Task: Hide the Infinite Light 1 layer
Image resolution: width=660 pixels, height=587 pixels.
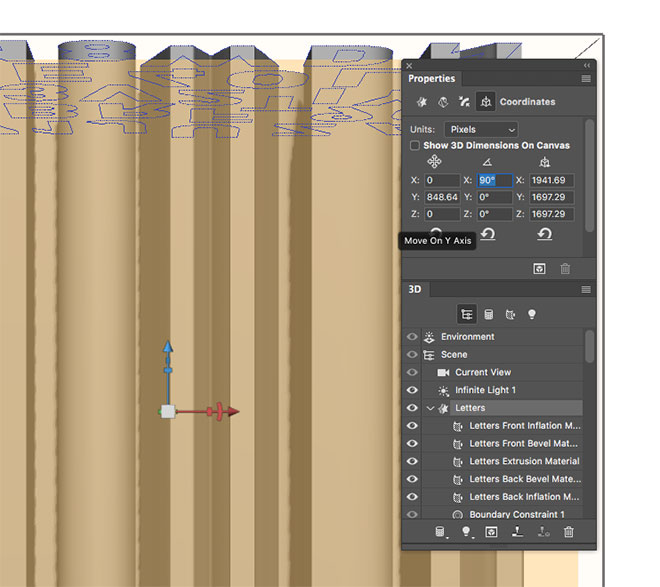Action: tap(412, 390)
